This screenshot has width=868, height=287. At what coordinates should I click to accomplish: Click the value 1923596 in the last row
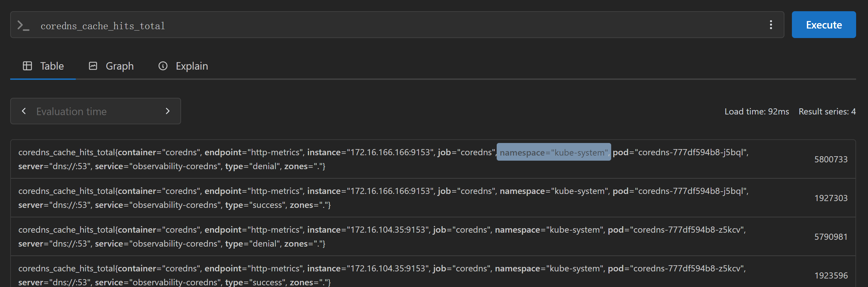pyautogui.click(x=831, y=275)
